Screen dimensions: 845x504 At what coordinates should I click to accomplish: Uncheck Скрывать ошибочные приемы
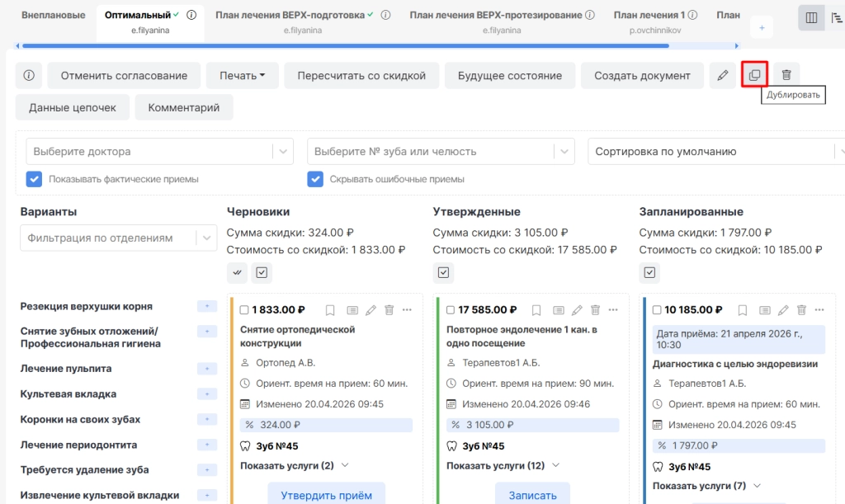[x=315, y=179]
